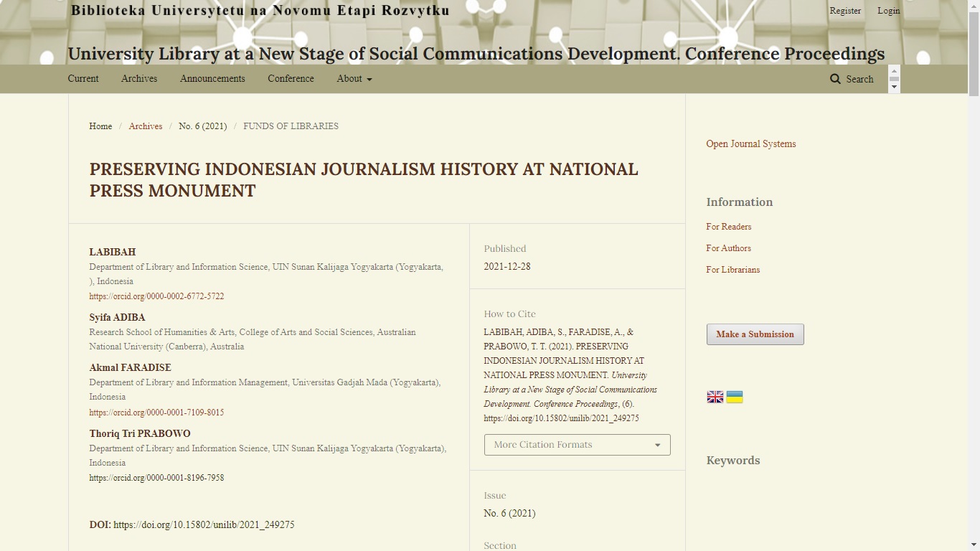Expand the About menu dropdown
The image size is (980, 551).
(x=354, y=79)
